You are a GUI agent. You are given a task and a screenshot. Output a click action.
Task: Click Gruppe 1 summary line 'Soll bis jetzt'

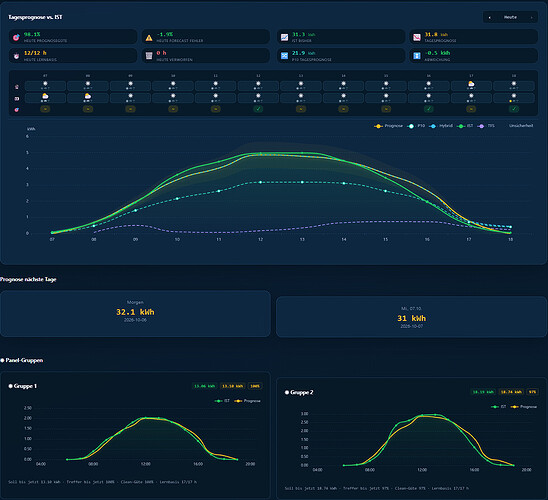point(102,482)
